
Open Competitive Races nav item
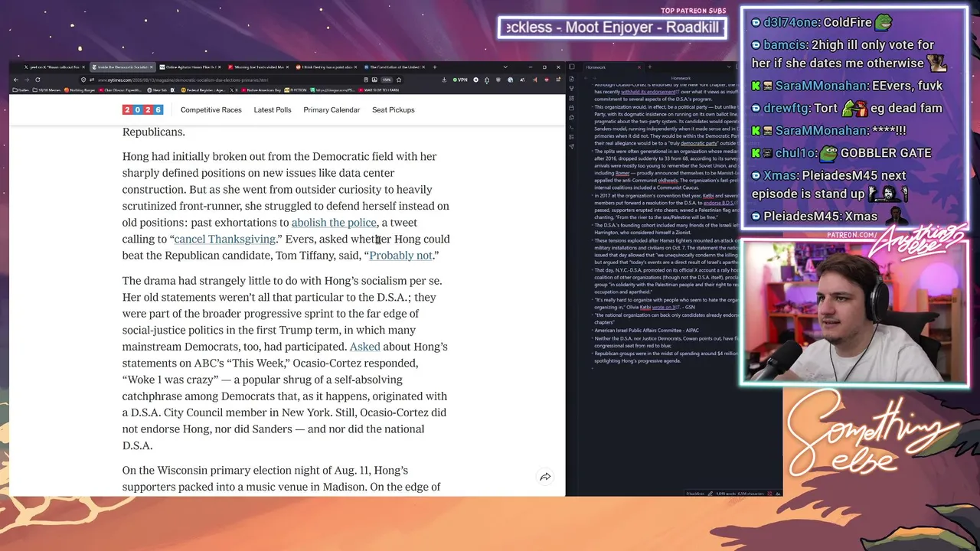click(211, 109)
